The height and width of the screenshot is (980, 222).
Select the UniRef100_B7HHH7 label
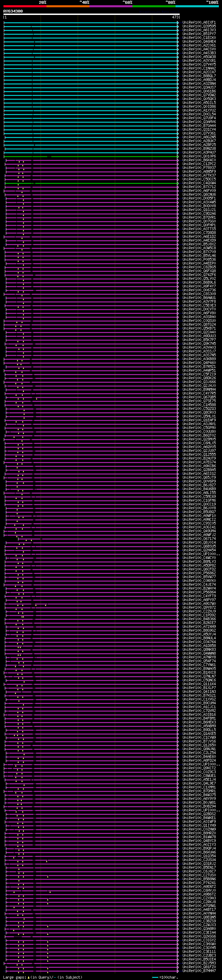click(x=199, y=971)
